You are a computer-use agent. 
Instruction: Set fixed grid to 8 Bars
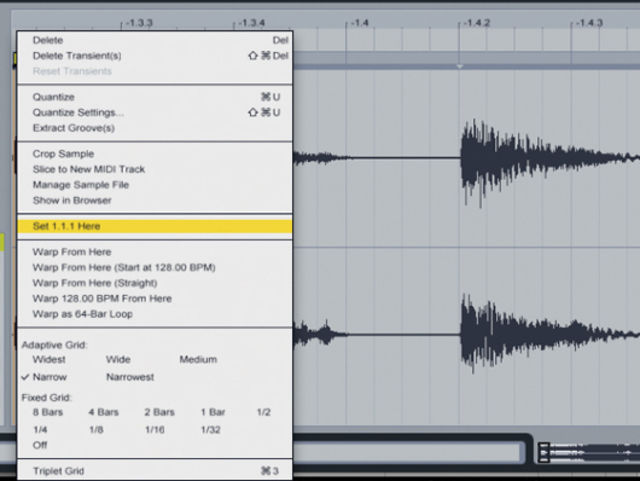pyautogui.click(x=48, y=412)
